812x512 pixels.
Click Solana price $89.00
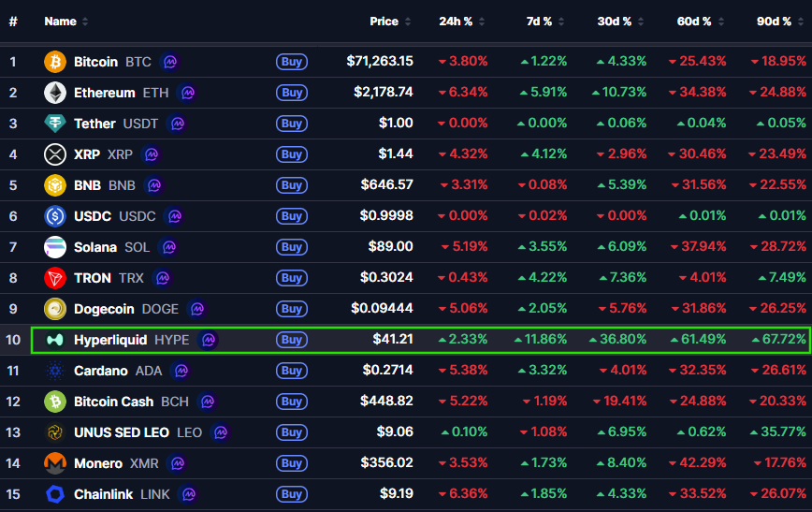pyautogui.click(x=390, y=246)
